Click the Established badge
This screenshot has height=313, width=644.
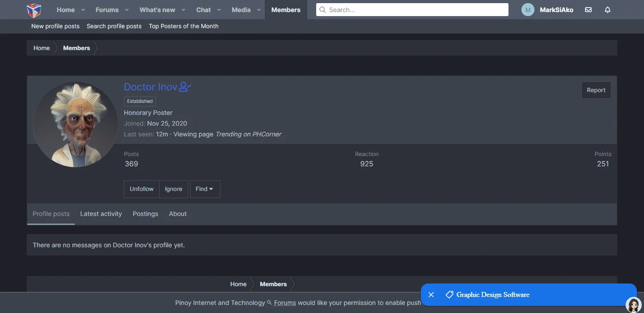pyautogui.click(x=140, y=101)
